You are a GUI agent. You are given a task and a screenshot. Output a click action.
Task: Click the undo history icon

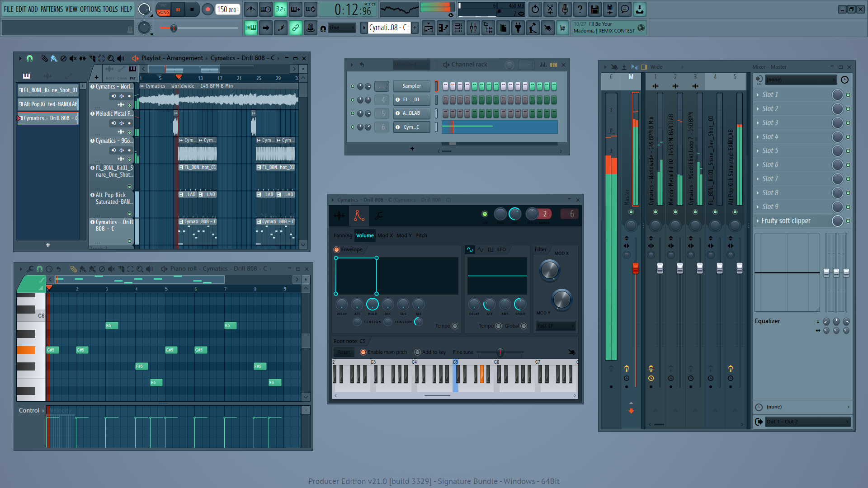click(x=535, y=9)
